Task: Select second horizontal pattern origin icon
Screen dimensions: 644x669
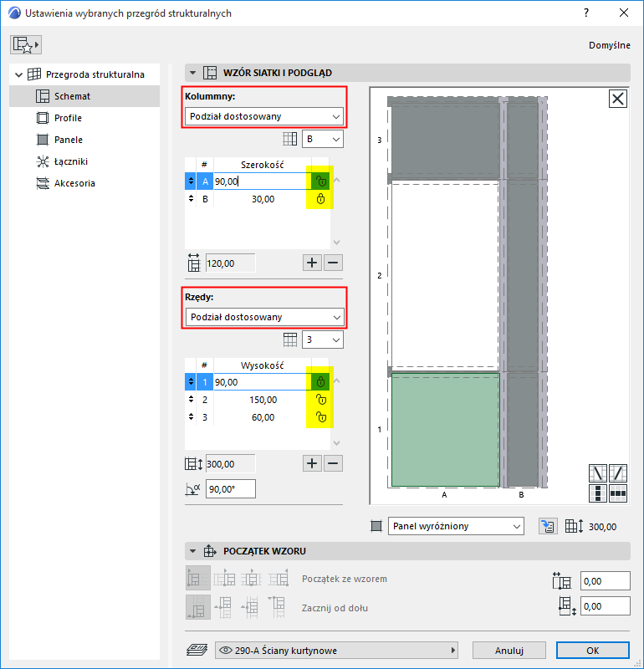Action: click(224, 578)
